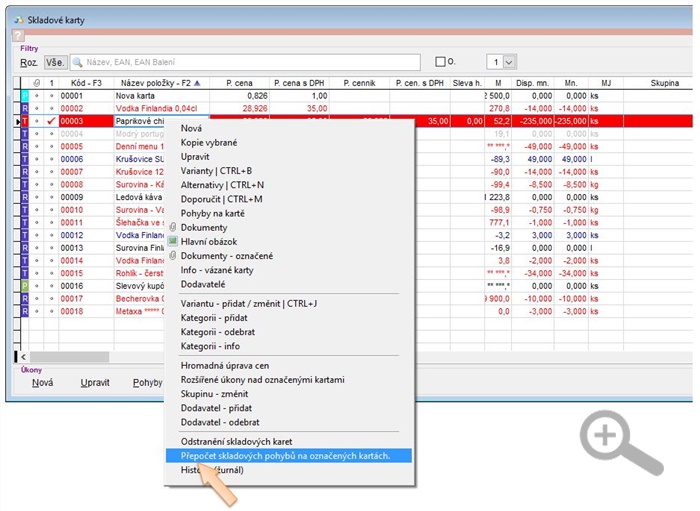Screen dimensions: 700x511
Task: Sort by the Kód - F3 column header
Action: click(86, 83)
